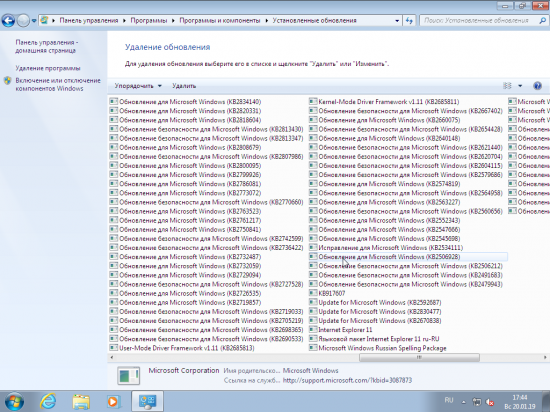The image size is (550, 412).
Task: Expand arrow after Панель управления breadcrumb
Action: tap(124, 21)
